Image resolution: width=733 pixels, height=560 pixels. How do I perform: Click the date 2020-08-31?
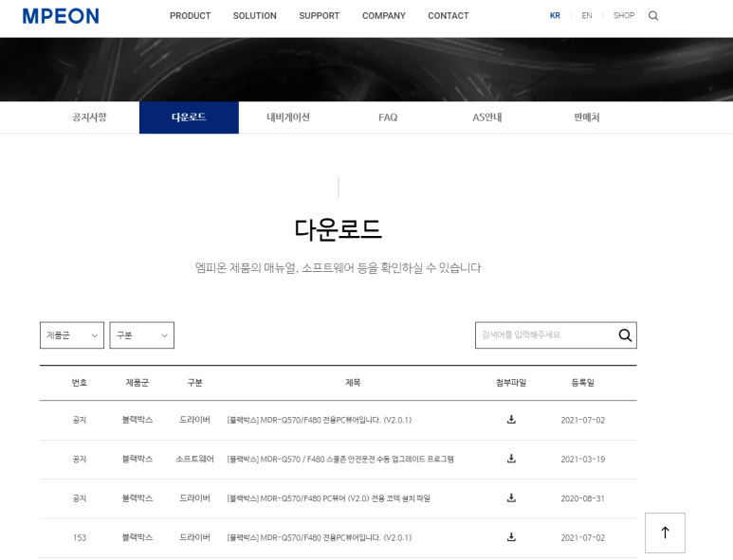pyautogui.click(x=583, y=498)
